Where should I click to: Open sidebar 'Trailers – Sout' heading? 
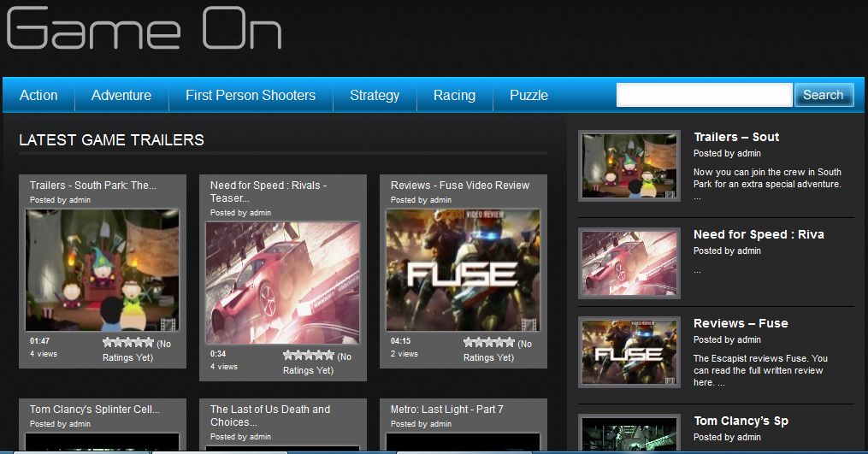coord(736,137)
